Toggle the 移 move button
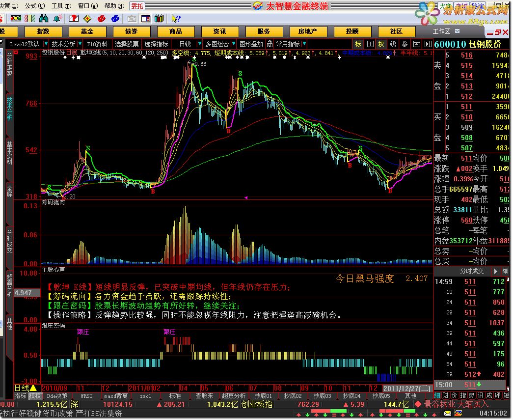The image size is (513, 420). click(405, 44)
